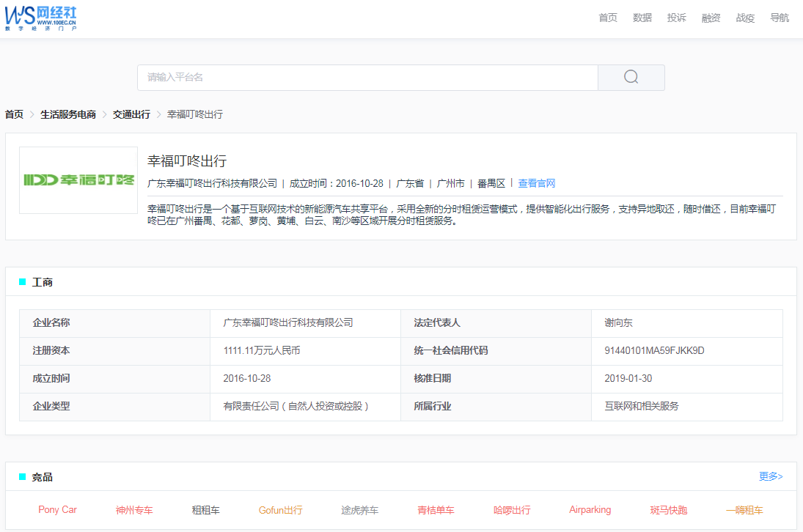The height and width of the screenshot is (532, 803).
Task: Click 广东省 in the company header
Action: pyautogui.click(x=410, y=183)
